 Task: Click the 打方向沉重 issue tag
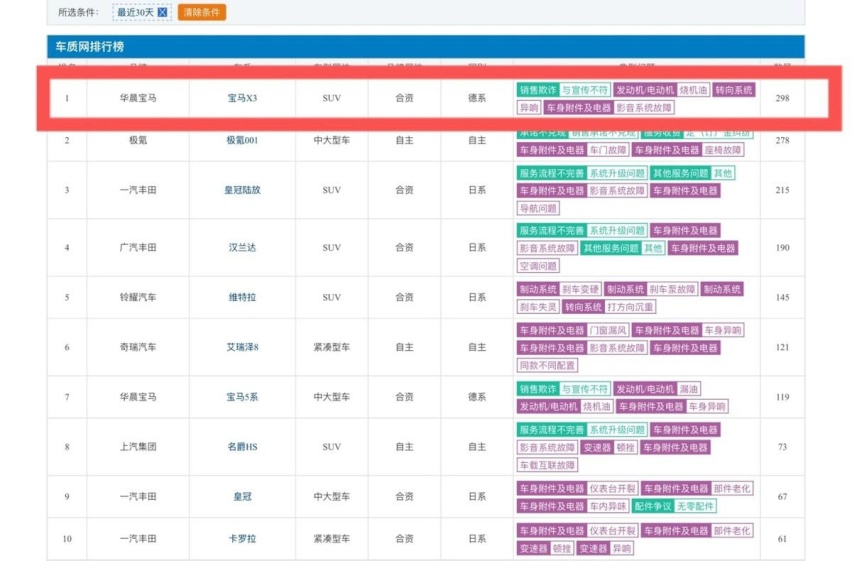tap(630, 307)
